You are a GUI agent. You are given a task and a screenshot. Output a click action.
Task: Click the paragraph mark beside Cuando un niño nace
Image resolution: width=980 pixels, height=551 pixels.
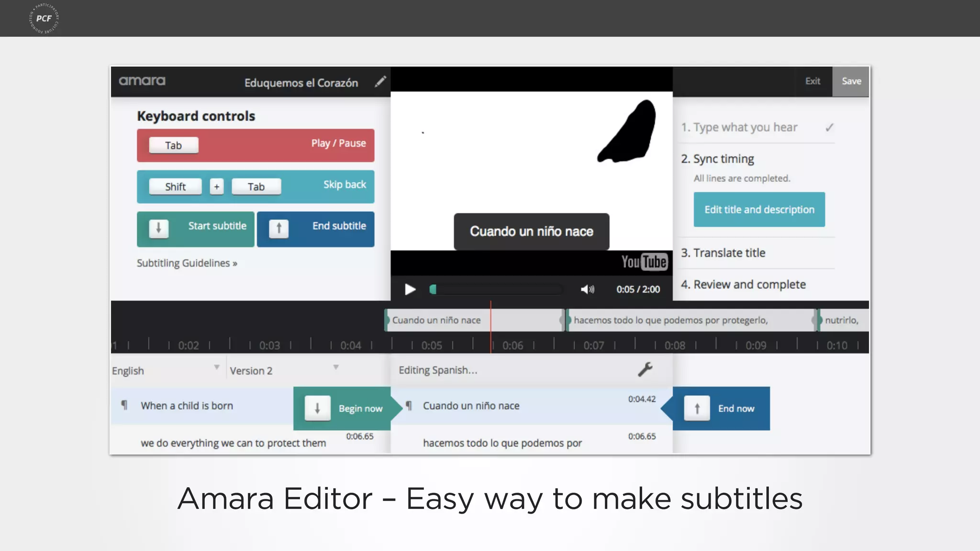pos(409,406)
